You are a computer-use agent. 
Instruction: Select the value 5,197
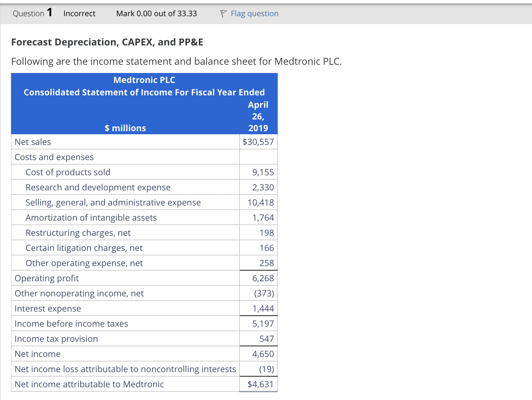click(263, 324)
